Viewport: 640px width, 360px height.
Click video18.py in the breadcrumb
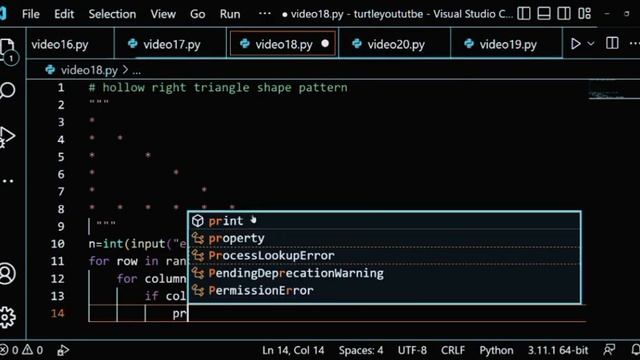pyautogui.click(x=89, y=70)
